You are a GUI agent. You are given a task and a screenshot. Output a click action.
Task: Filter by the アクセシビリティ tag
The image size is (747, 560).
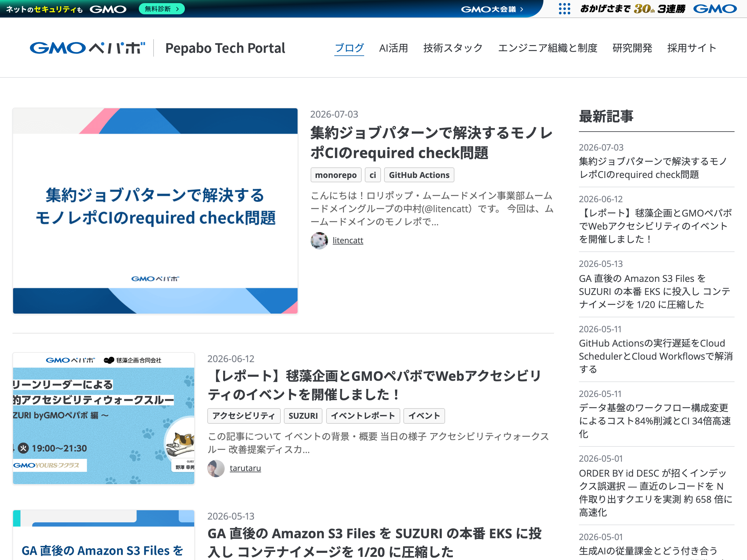coord(244,416)
